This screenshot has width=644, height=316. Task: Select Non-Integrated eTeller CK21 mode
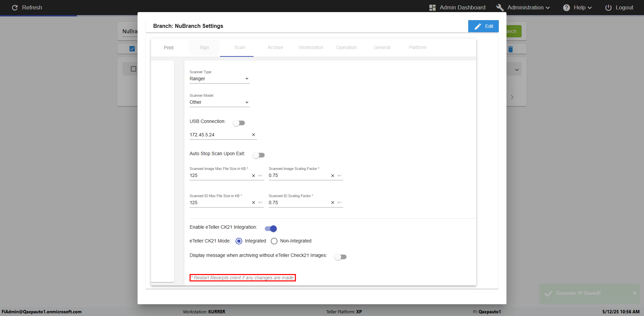pyautogui.click(x=274, y=241)
